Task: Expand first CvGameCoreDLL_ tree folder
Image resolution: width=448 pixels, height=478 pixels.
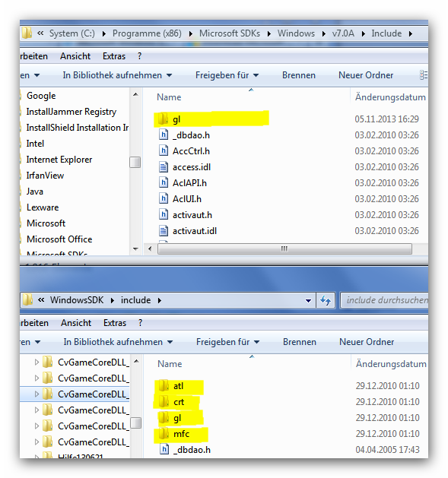Action: (37, 362)
